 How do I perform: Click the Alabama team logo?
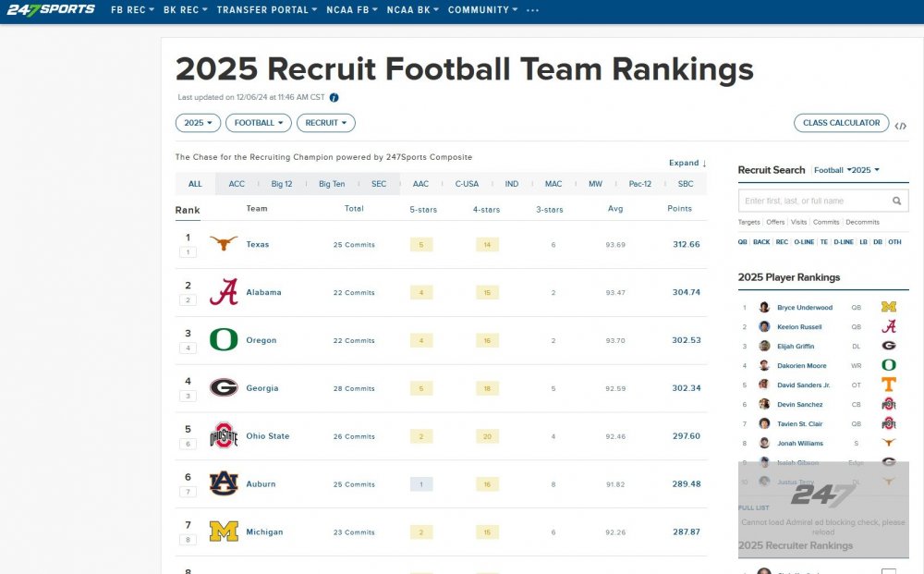coord(224,292)
